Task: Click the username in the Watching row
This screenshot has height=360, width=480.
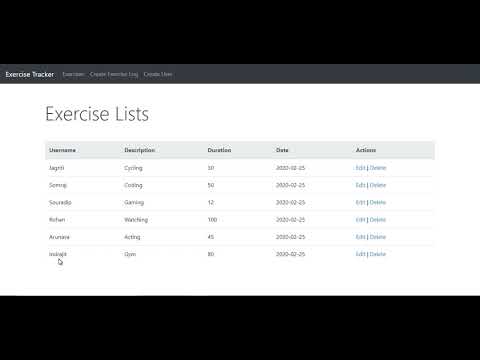Action: coord(57,220)
